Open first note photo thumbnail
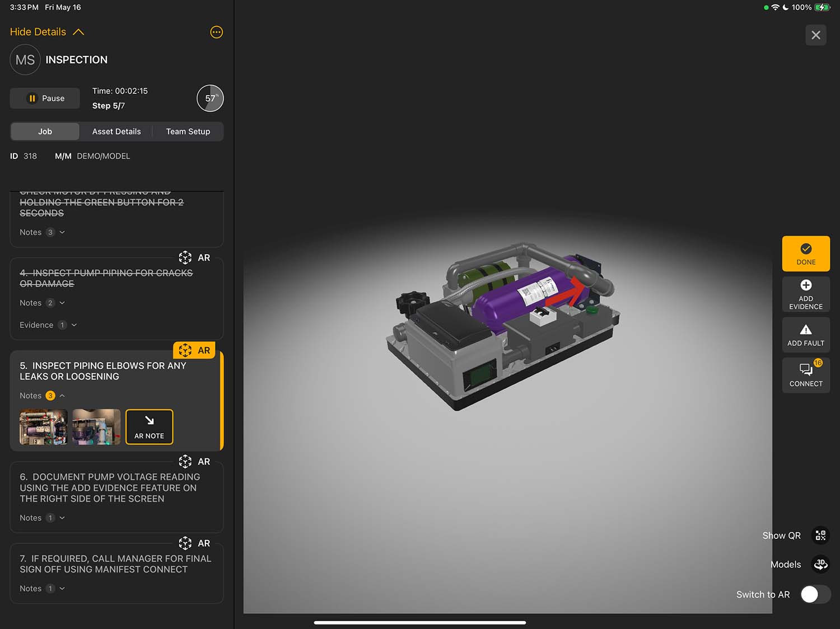The height and width of the screenshot is (629, 840). (x=44, y=427)
